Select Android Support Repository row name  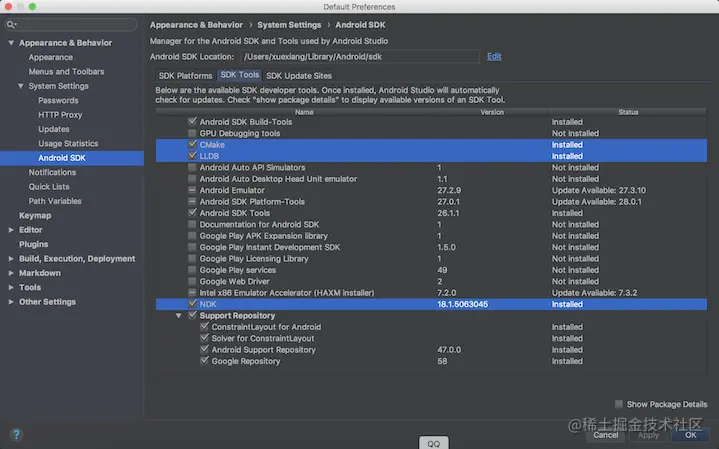click(264, 349)
